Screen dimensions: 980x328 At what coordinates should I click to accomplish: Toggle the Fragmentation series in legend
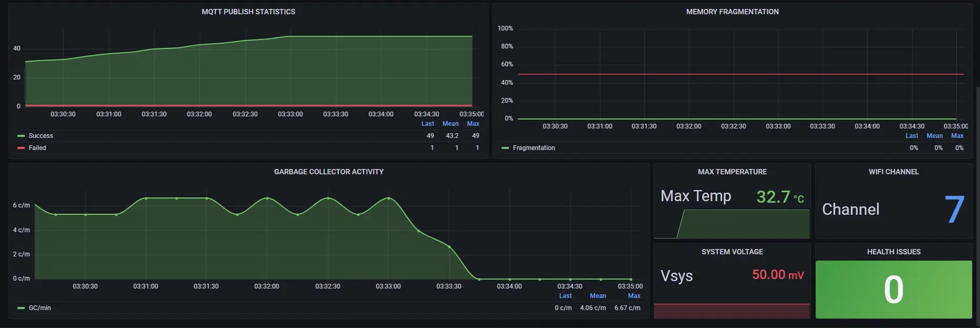(534, 148)
